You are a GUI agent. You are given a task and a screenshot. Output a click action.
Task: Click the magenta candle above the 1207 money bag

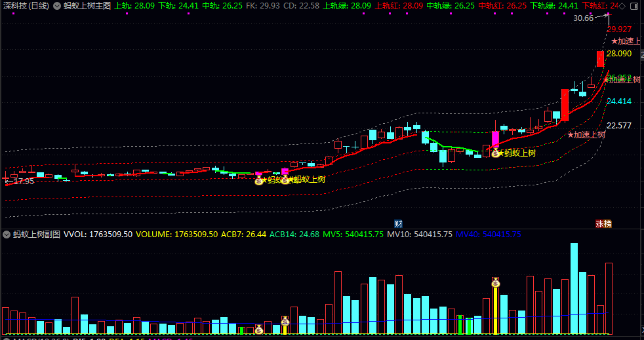click(496, 140)
